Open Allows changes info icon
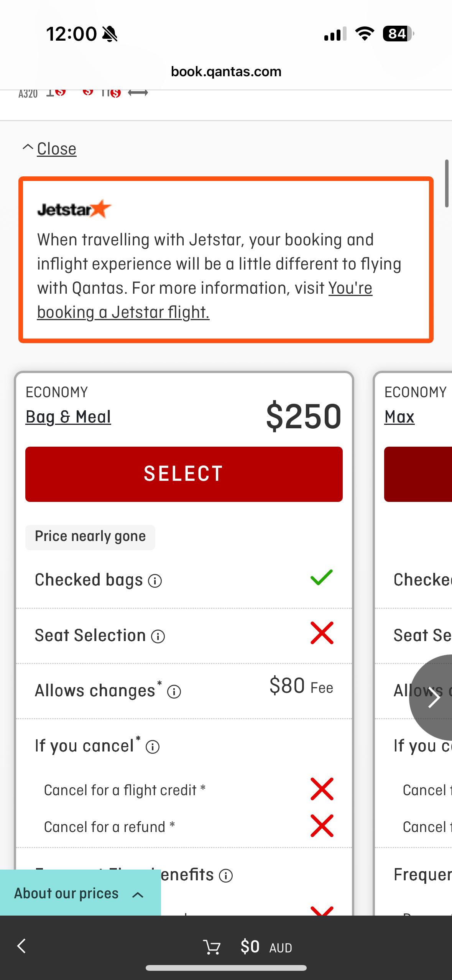 pos(174,692)
